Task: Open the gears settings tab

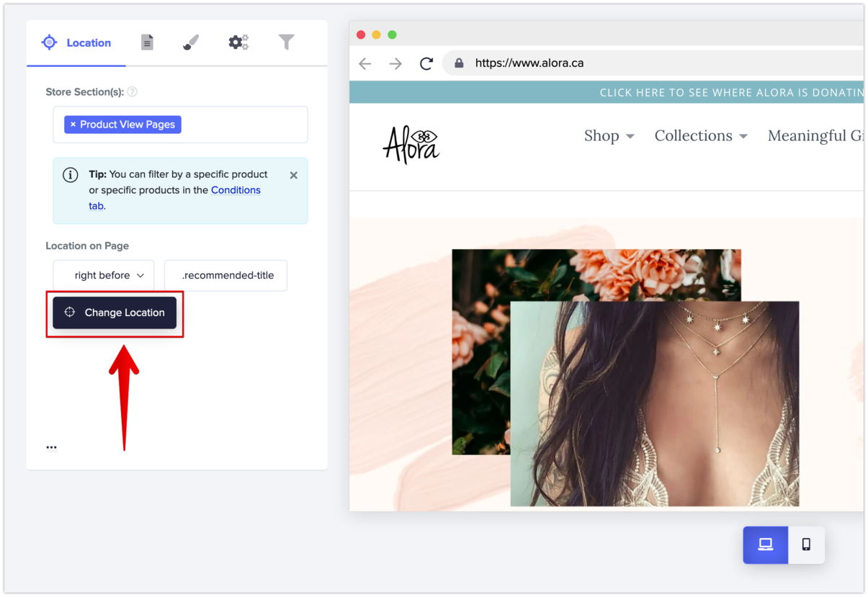Action: click(x=238, y=43)
